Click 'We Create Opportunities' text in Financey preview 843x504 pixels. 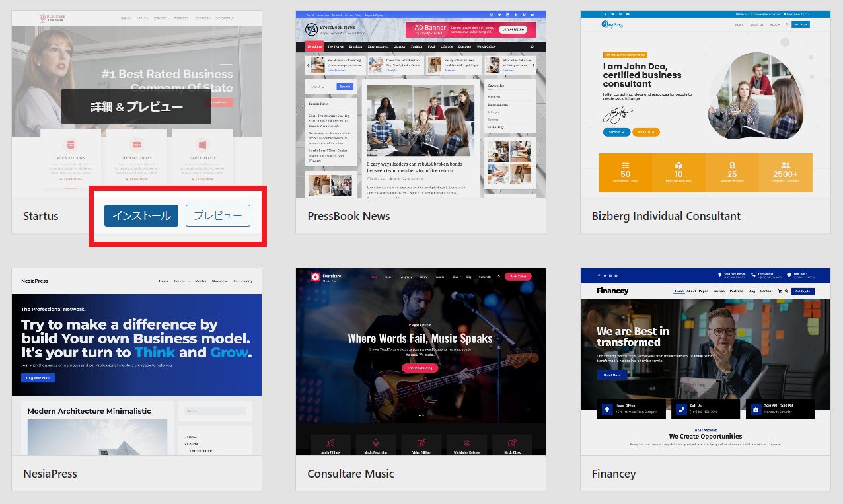pos(706,437)
